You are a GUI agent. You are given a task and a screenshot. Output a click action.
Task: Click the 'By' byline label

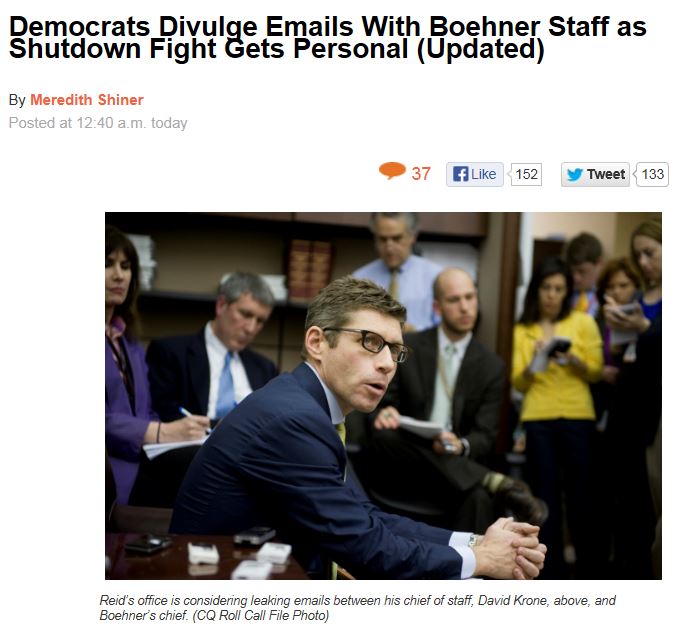[17, 100]
